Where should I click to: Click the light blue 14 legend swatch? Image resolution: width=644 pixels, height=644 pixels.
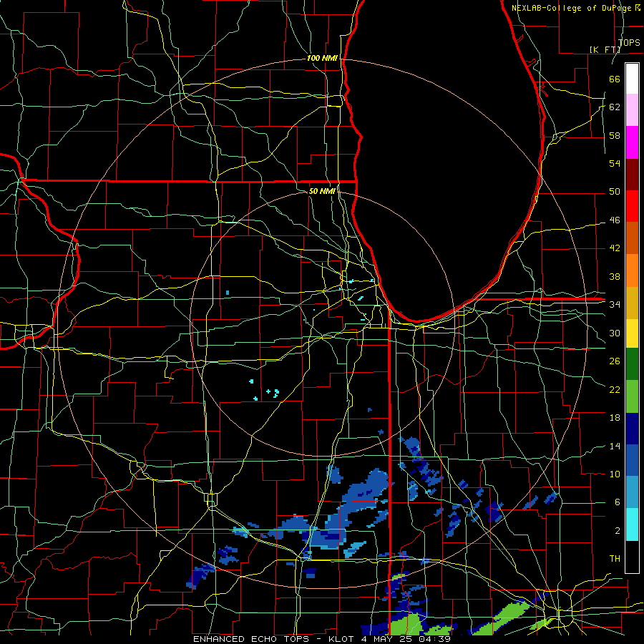click(x=632, y=492)
